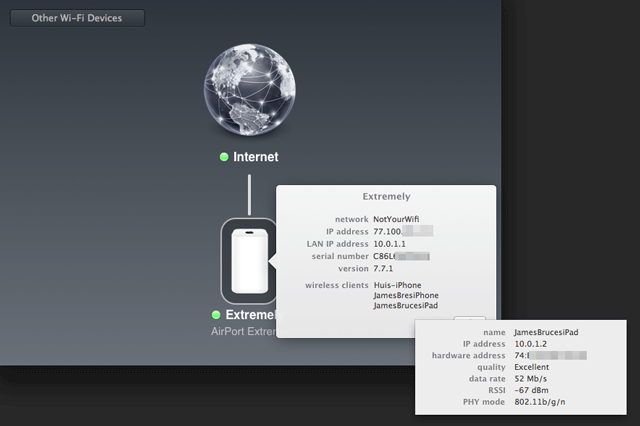Select wireless client JamesBrucesiPad in popover
Image resolution: width=640 pixels, height=426 pixels.
click(x=405, y=305)
